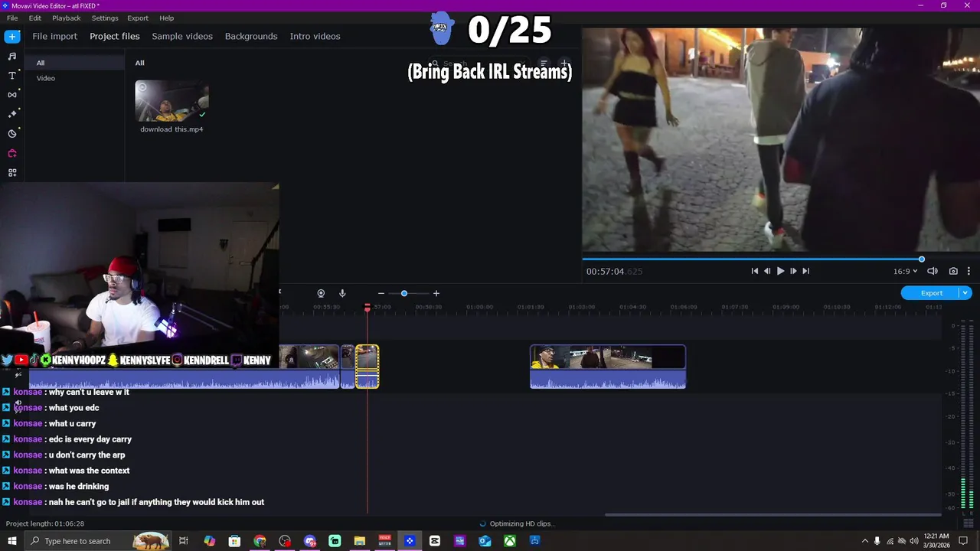980x551 pixels.
Task: Switch to the Intro videos tab
Action: pyautogui.click(x=315, y=36)
